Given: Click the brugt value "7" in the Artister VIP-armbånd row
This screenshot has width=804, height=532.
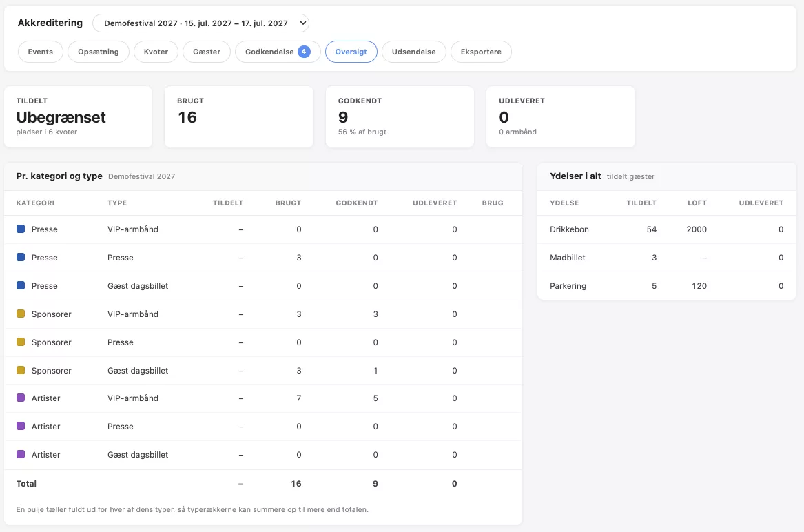Looking at the screenshot, I should [x=299, y=398].
